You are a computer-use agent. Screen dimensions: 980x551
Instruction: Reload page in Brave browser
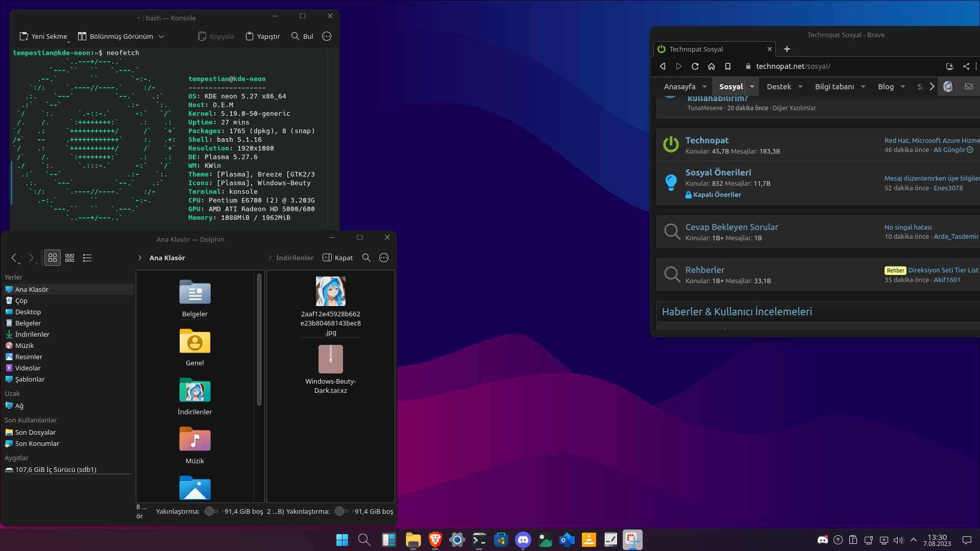tap(695, 66)
